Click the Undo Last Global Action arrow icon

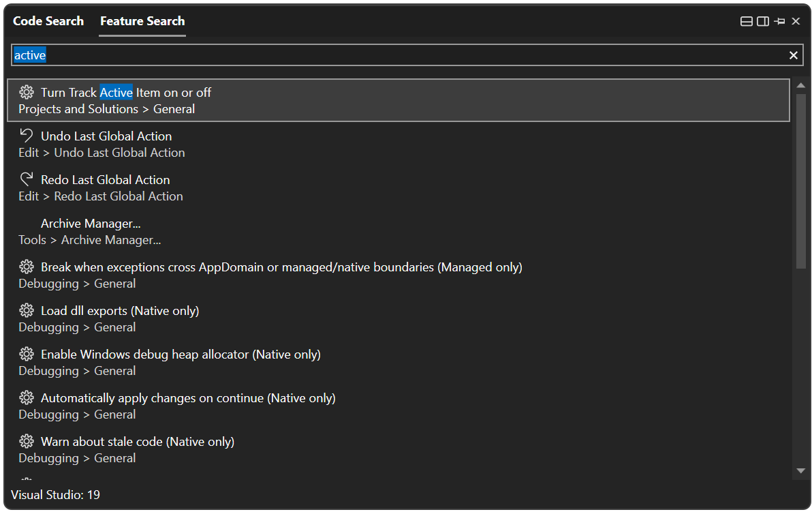click(27, 134)
